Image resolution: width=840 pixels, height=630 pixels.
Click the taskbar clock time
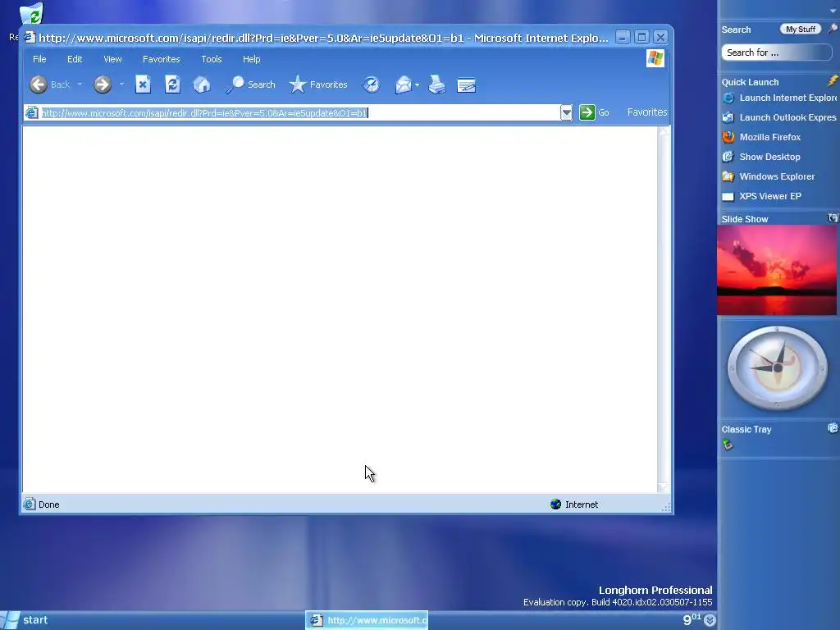point(692,620)
